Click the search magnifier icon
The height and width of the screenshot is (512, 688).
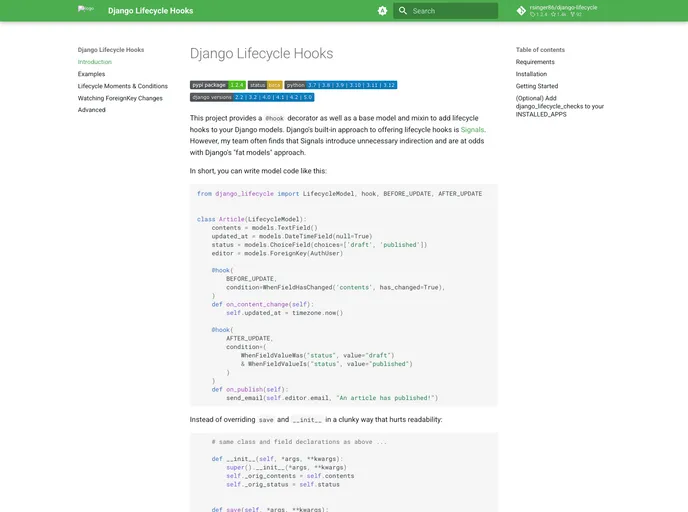(403, 11)
